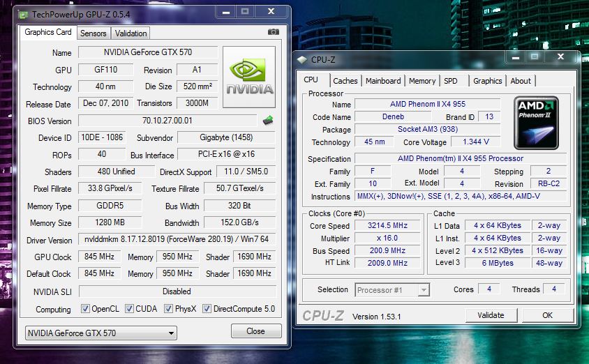The image size is (589, 364).
Task: Click the Pixel Fillrate value 33.8 GPixel/s
Action: coord(110,188)
